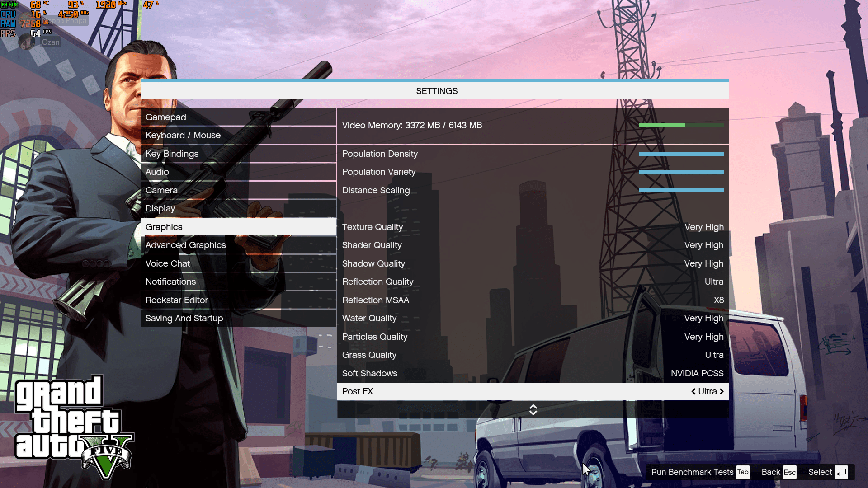
Task: Select the Grass Quality Ultra row
Action: [x=533, y=355]
